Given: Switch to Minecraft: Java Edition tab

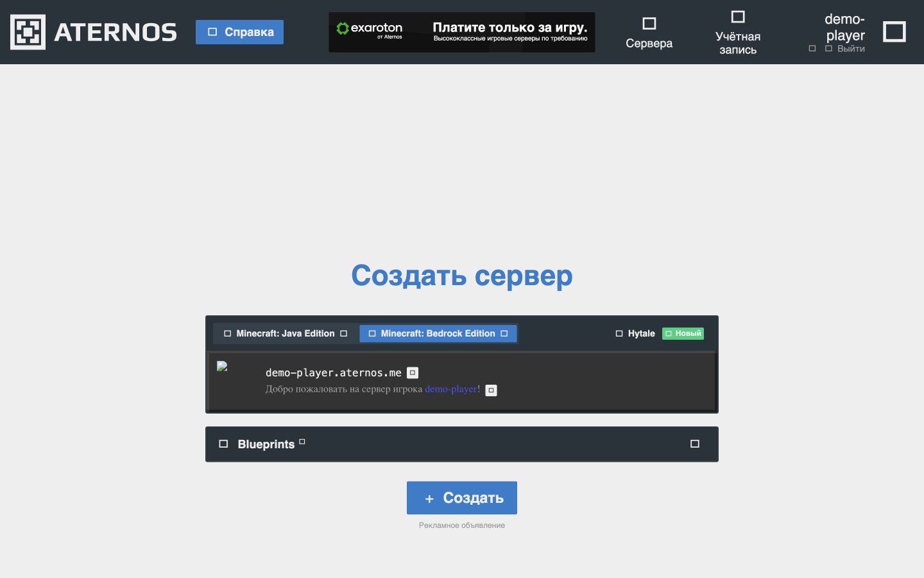Looking at the screenshot, I should tap(286, 333).
